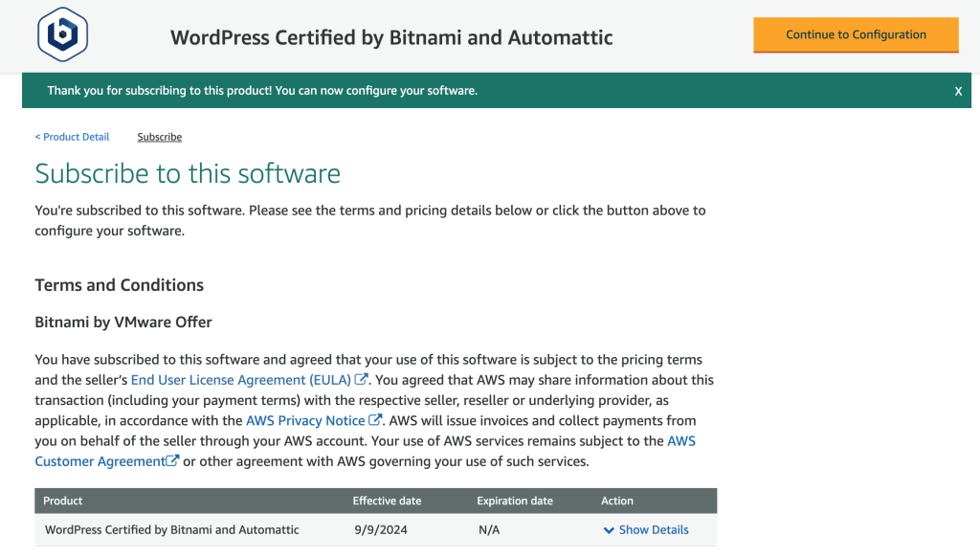Click the page title WordPress Certified by Bitnami
Viewport: 980px width, 558px height.
pos(391,37)
